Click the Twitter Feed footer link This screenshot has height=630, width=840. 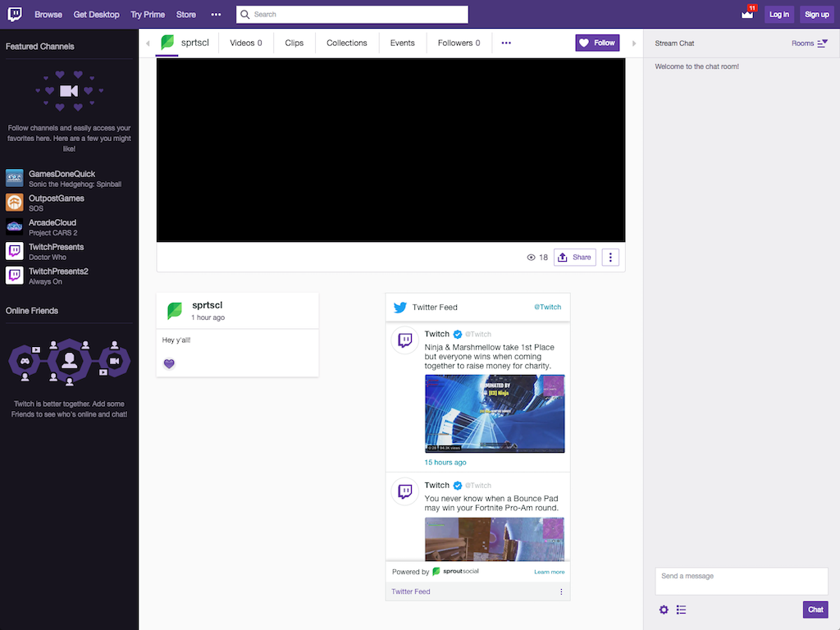[x=410, y=592]
